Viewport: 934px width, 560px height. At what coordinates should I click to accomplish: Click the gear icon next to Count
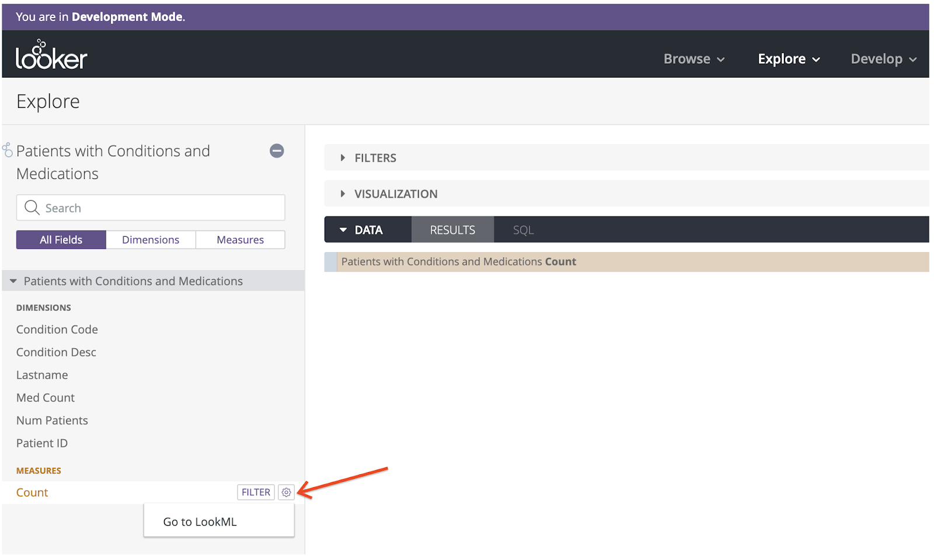286,492
